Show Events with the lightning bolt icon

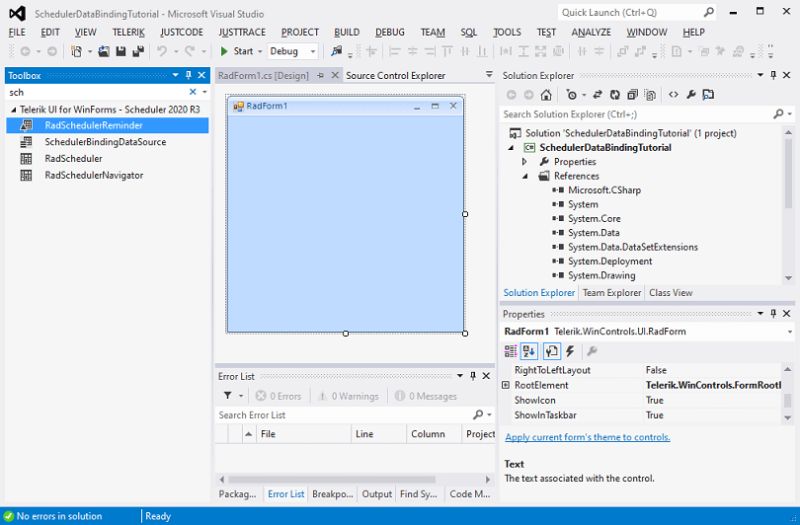click(x=570, y=351)
